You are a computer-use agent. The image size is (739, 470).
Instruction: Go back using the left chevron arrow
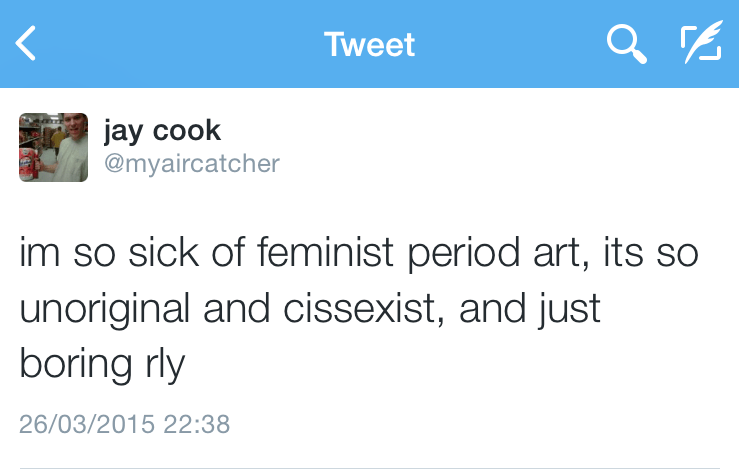coord(27,44)
